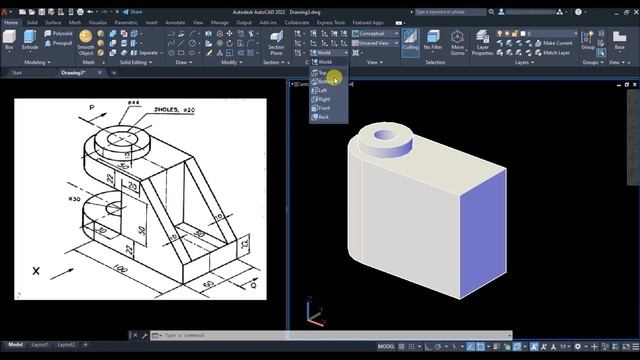Click the workspace switching gear icon
This screenshot has width=640, height=360.
[x=578, y=347]
